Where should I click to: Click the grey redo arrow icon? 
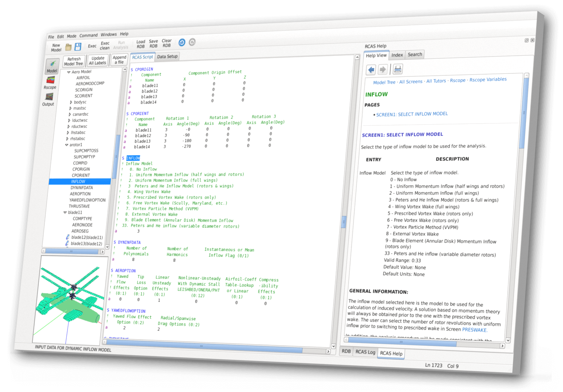pyautogui.click(x=192, y=42)
